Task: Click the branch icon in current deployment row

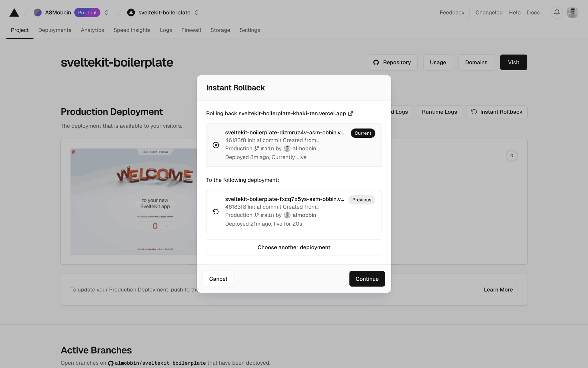Action: coord(257,148)
